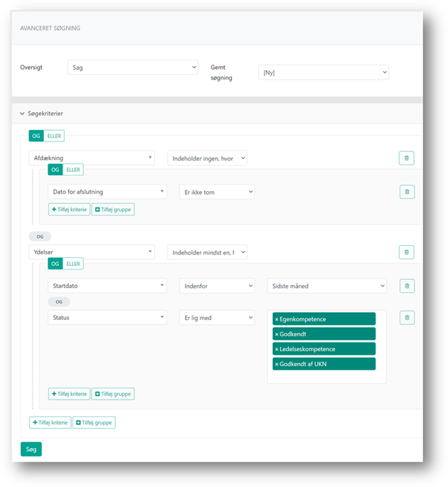Collapse the Søgekriterier section
This screenshot has height=487, width=448.
click(23, 113)
